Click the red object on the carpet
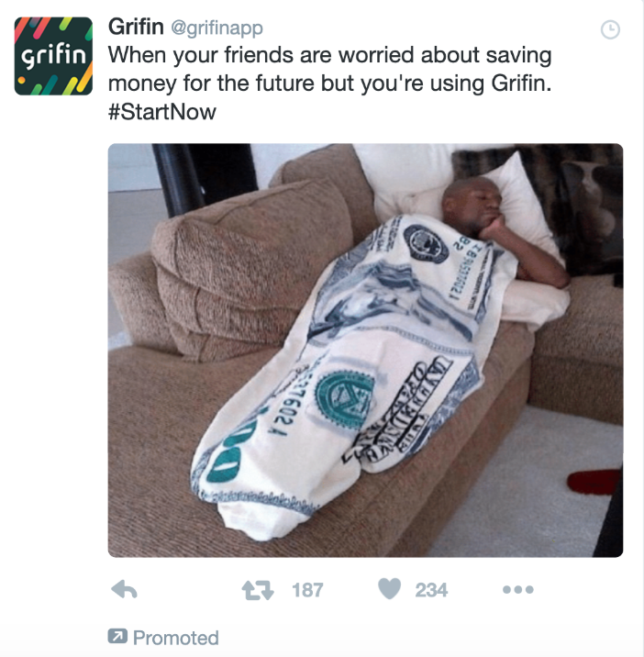Image resolution: width=644 pixels, height=657 pixels. [594, 482]
